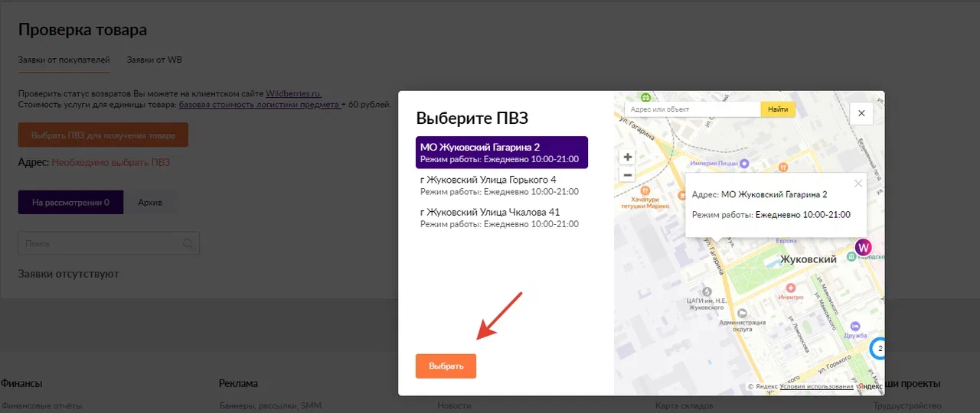Image resolution: width=980 pixels, height=413 pixels.
Task: Zoom in the map with plus button
Action: [x=628, y=157]
